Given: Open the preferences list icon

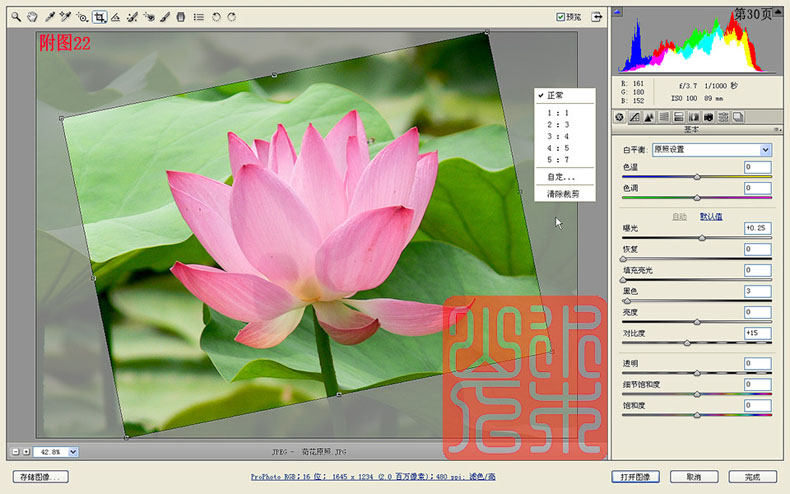Looking at the screenshot, I should 199,17.
